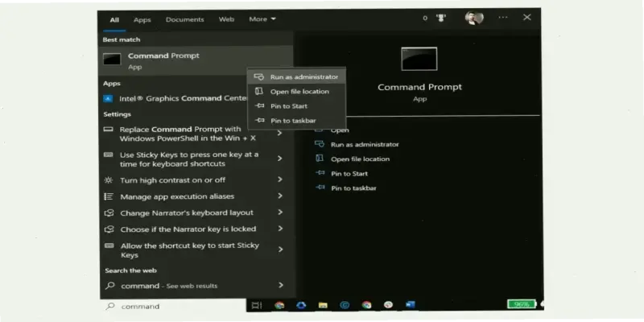
Task: Click the large Command Prompt preview icon
Action: pyautogui.click(x=419, y=59)
